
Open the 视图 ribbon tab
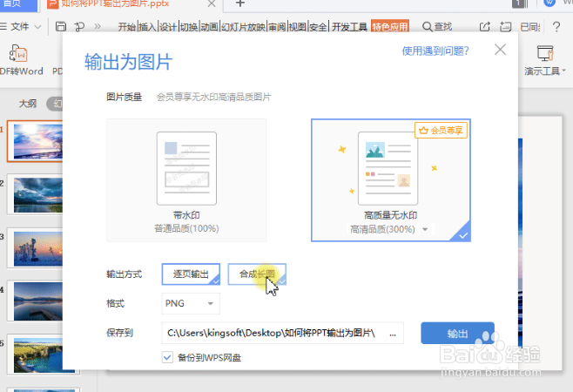(x=297, y=27)
